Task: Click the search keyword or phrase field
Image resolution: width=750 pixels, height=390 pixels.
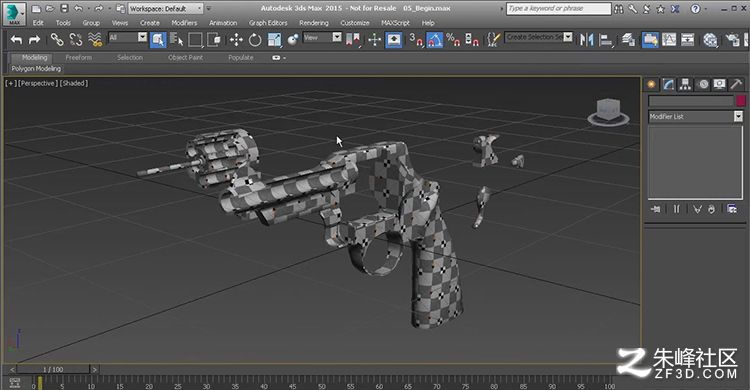Action: 559,9
